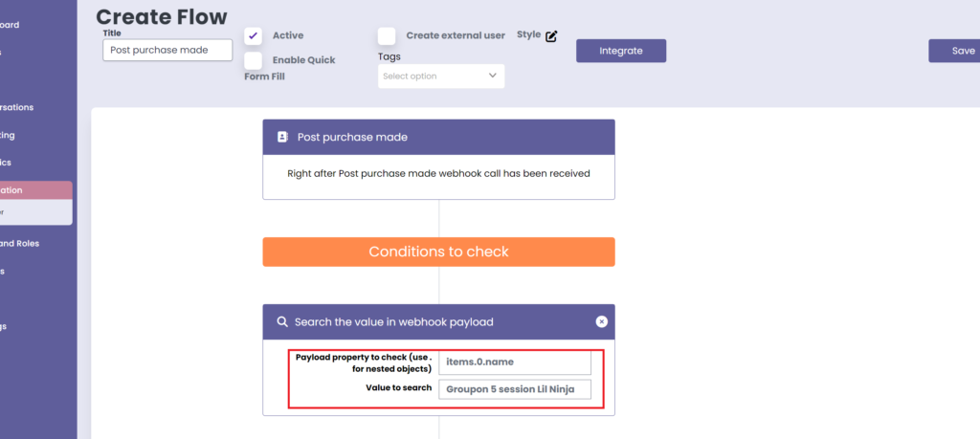The width and height of the screenshot is (980, 439).
Task: Toggle the Active checkbox
Action: tap(254, 36)
